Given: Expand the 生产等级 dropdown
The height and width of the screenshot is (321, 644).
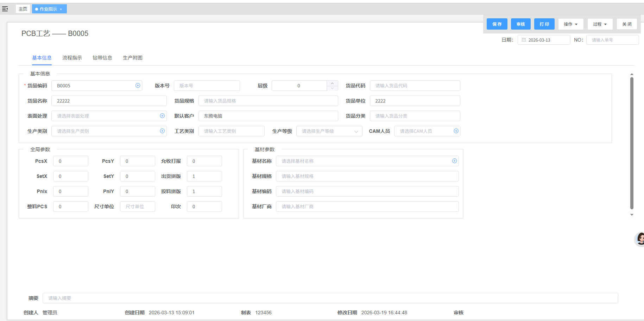Looking at the screenshot, I should tap(356, 131).
